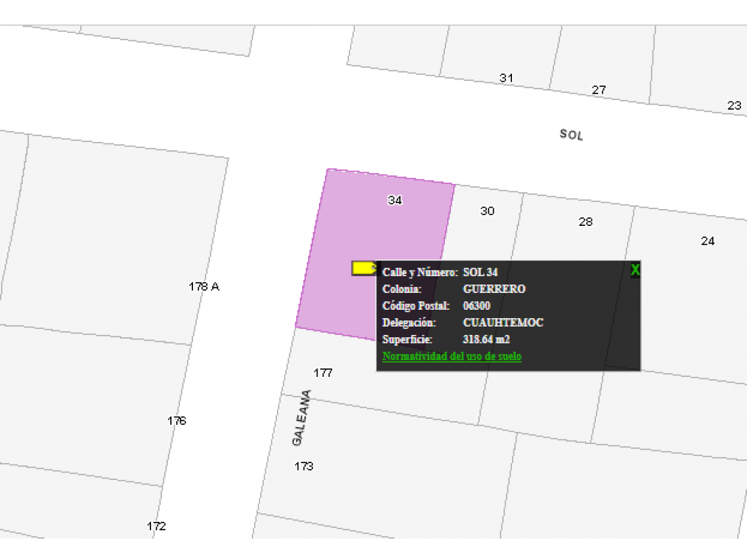
Task: Click the postal code 06300 value
Action: click(476, 306)
